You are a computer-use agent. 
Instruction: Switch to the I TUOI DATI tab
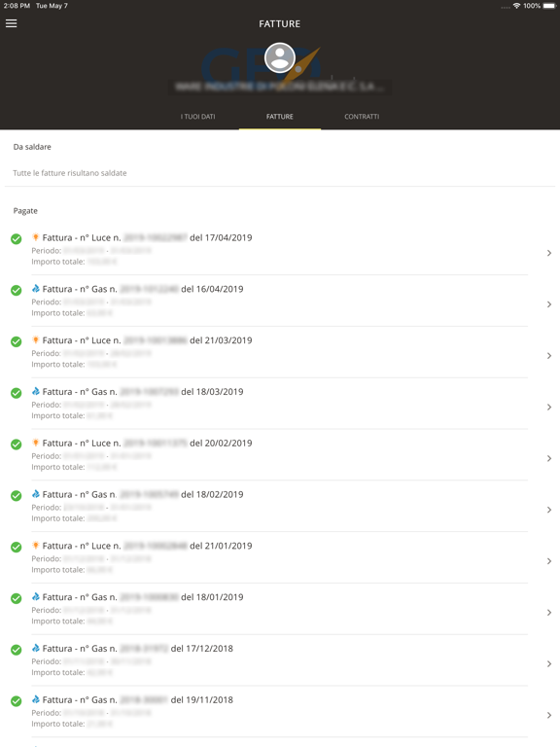[197, 117]
